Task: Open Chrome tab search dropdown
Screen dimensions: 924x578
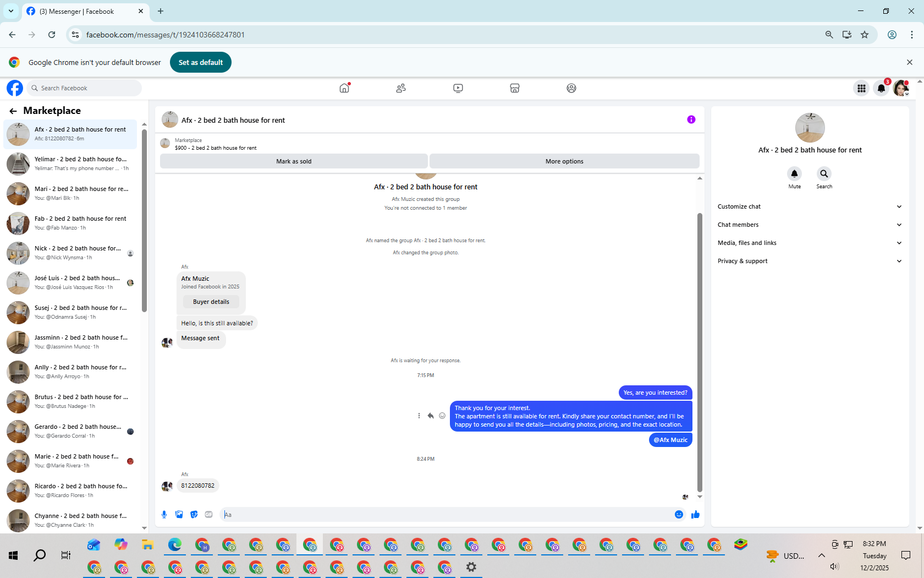Action: (11, 11)
